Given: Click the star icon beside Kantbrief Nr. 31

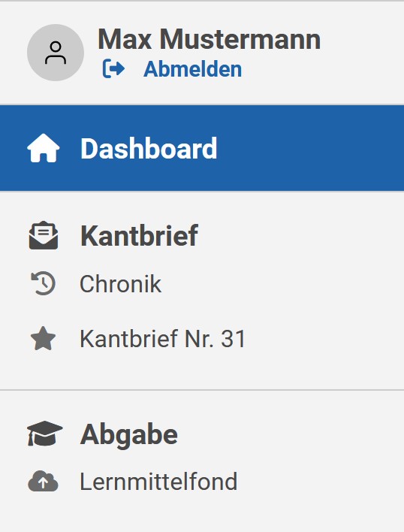Looking at the screenshot, I should pyautogui.click(x=44, y=339).
